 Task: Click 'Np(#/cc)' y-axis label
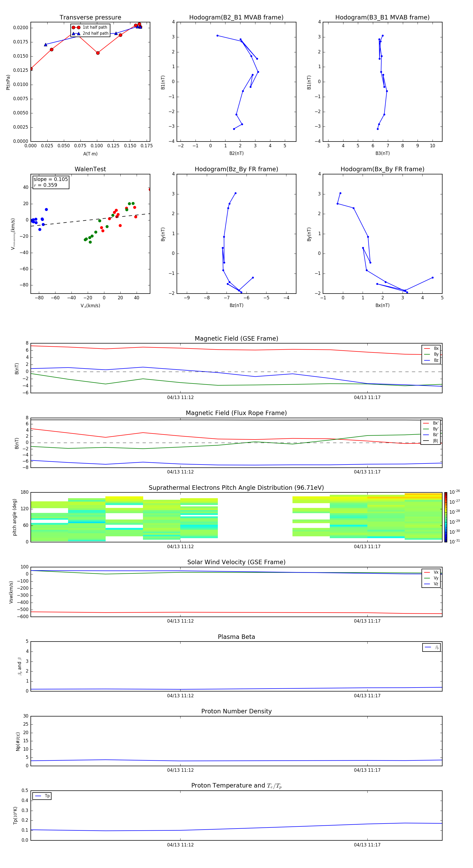tap(18, 741)
